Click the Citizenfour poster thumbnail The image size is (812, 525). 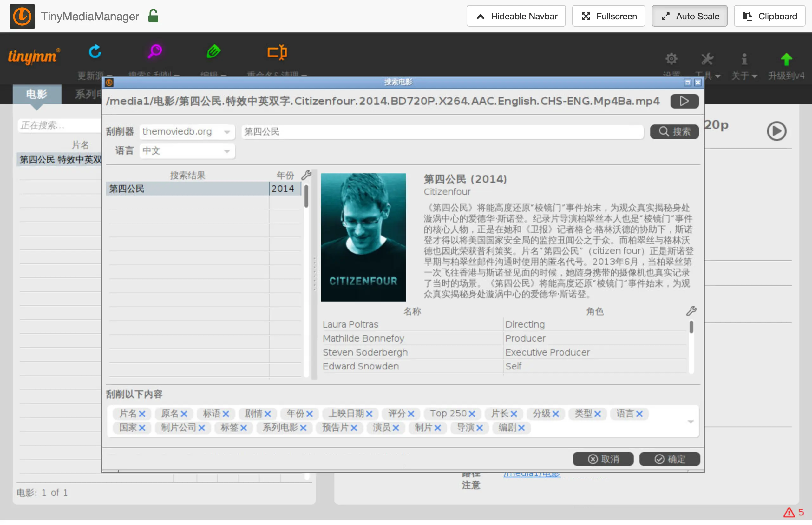(x=363, y=237)
